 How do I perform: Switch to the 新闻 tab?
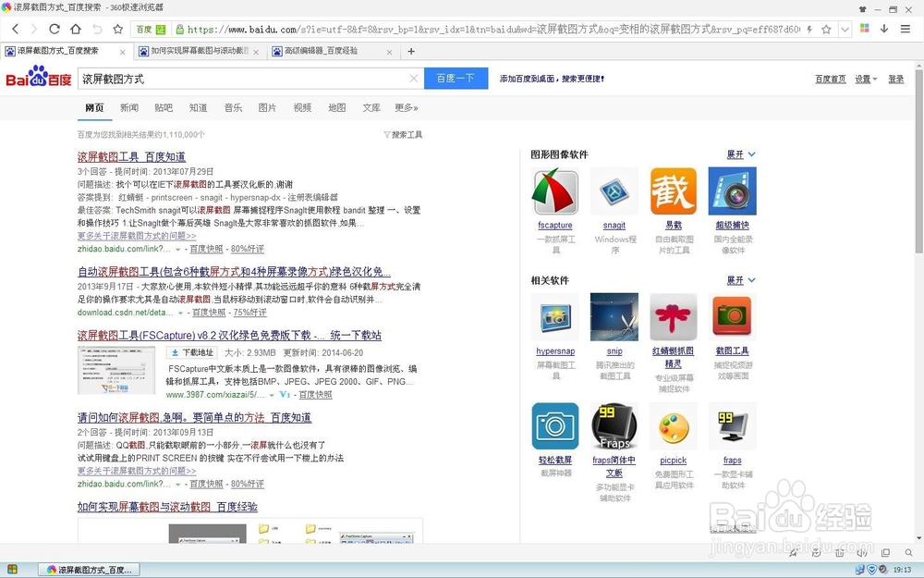pyautogui.click(x=129, y=107)
